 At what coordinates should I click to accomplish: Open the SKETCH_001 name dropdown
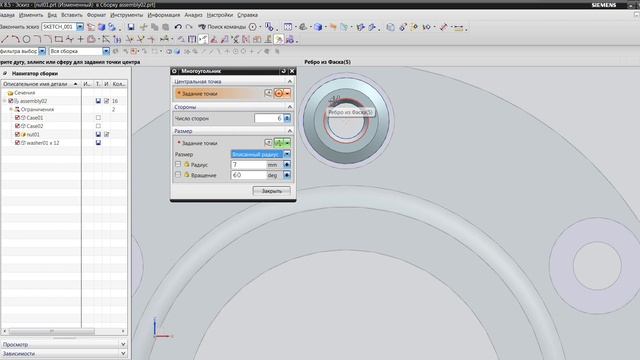[x=80, y=27]
